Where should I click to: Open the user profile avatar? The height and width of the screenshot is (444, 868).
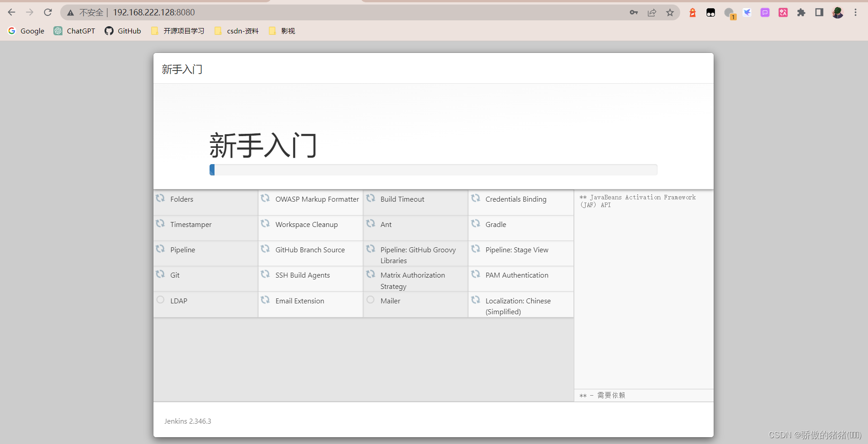(x=838, y=13)
